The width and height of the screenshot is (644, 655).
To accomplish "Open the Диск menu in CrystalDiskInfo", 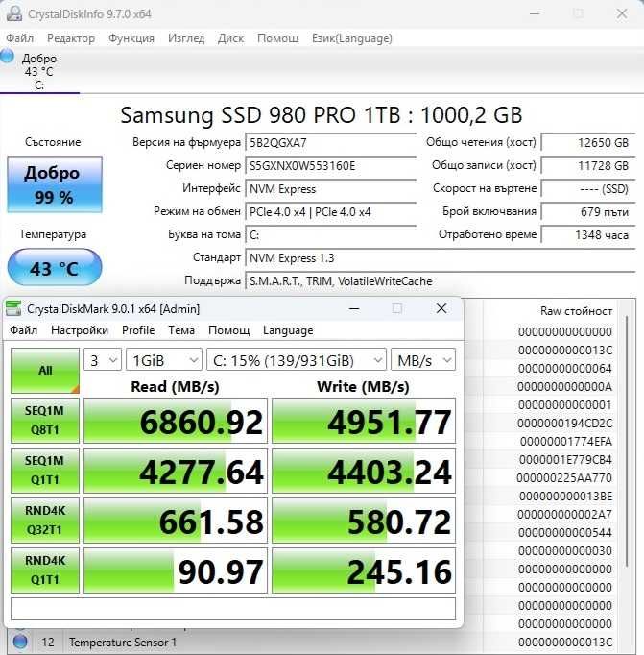I will coord(230,38).
